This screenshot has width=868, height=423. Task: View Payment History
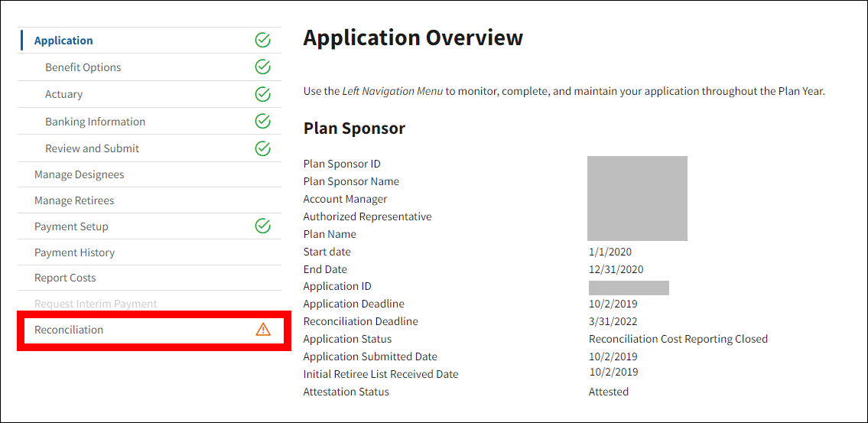click(74, 252)
